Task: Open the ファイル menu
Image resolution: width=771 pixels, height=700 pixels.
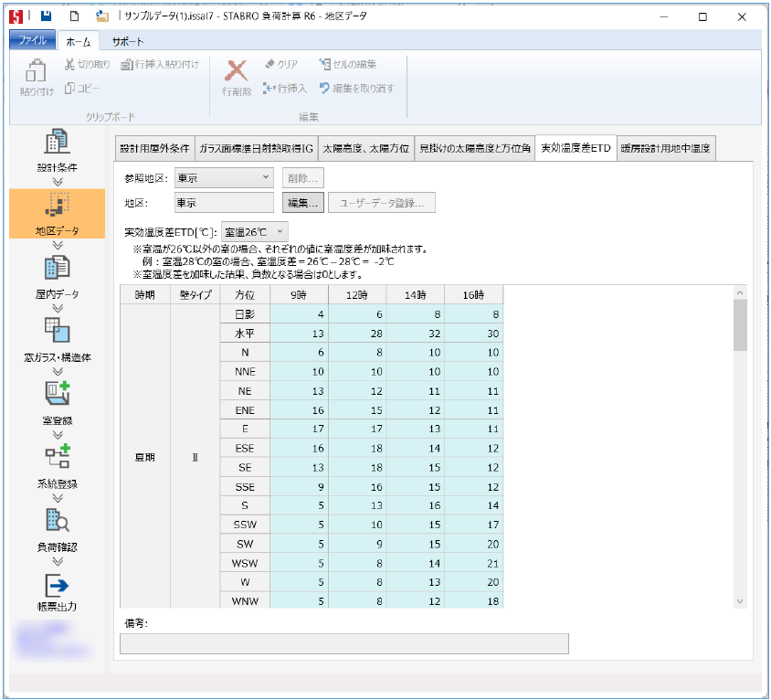Action: tap(32, 41)
